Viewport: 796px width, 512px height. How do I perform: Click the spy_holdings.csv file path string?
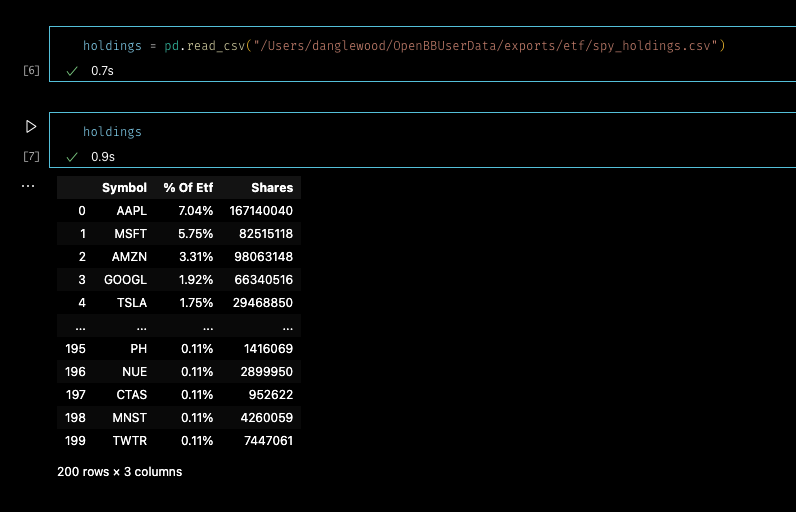(486, 46)
